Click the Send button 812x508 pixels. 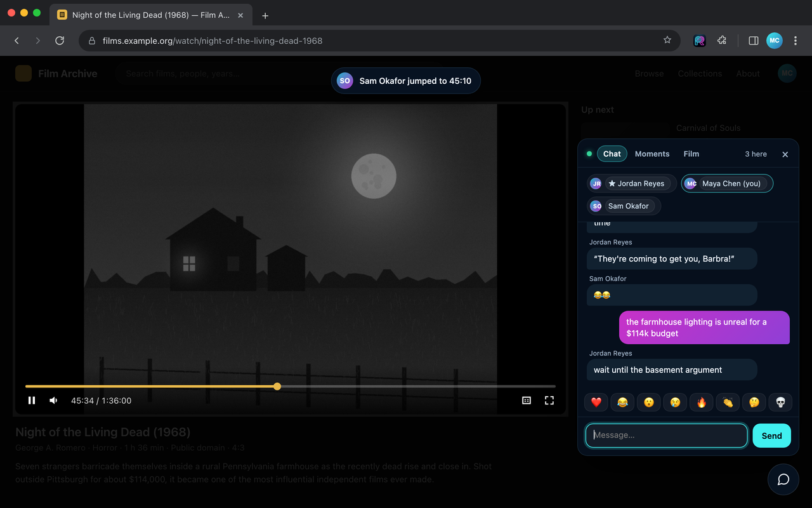point(771,436)
